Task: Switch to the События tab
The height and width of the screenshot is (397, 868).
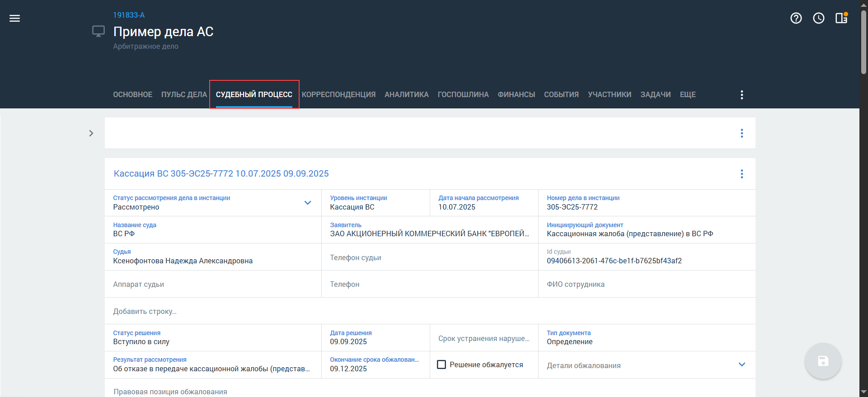Action: (x=561, y=94)
